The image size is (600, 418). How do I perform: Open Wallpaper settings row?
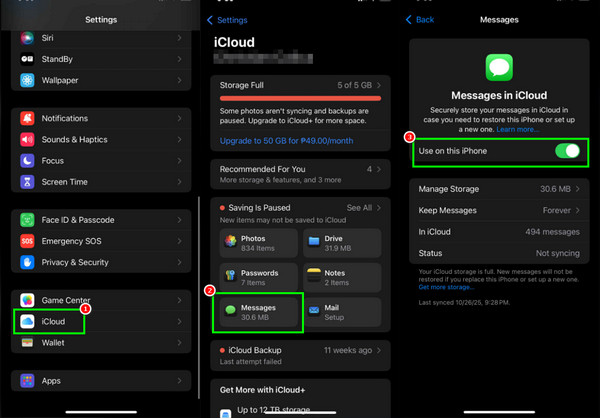pyautogui.click(x=101, y=80)
